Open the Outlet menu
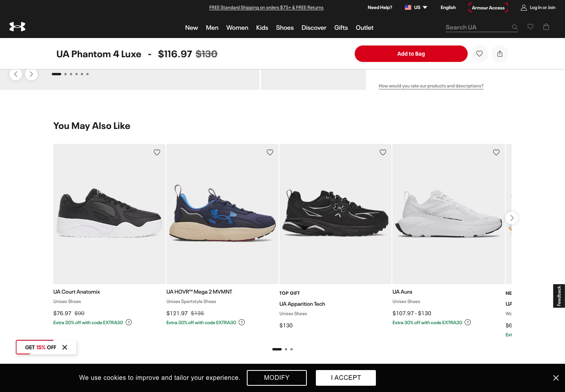The height and width of the screenshot is (392, 565). [x=365, y=28]
